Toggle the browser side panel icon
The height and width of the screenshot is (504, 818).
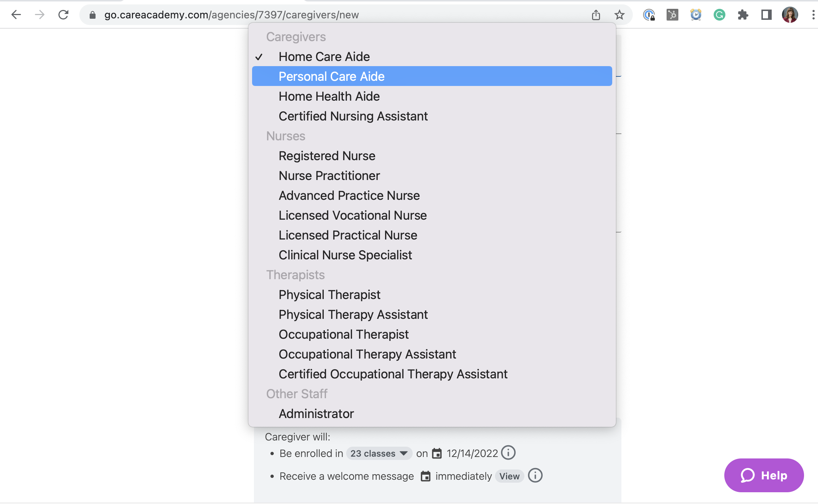766,15
